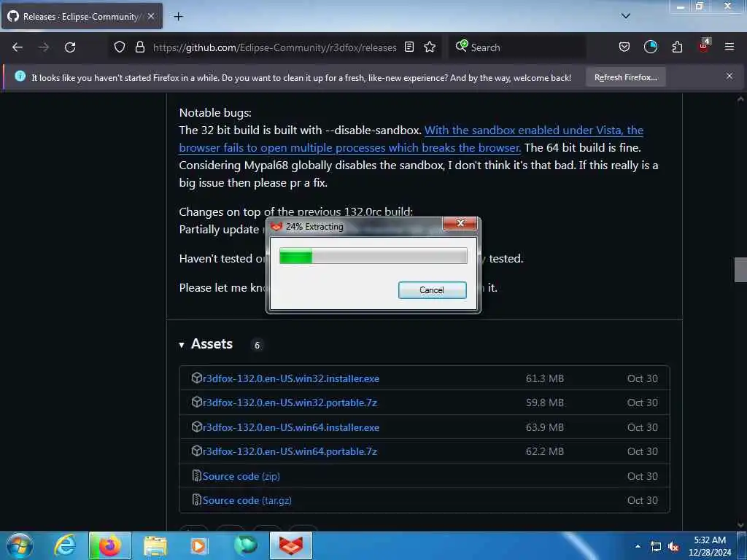Download r3dfox win32 portable.7z
747x560 pixels.
pos(290,402)
